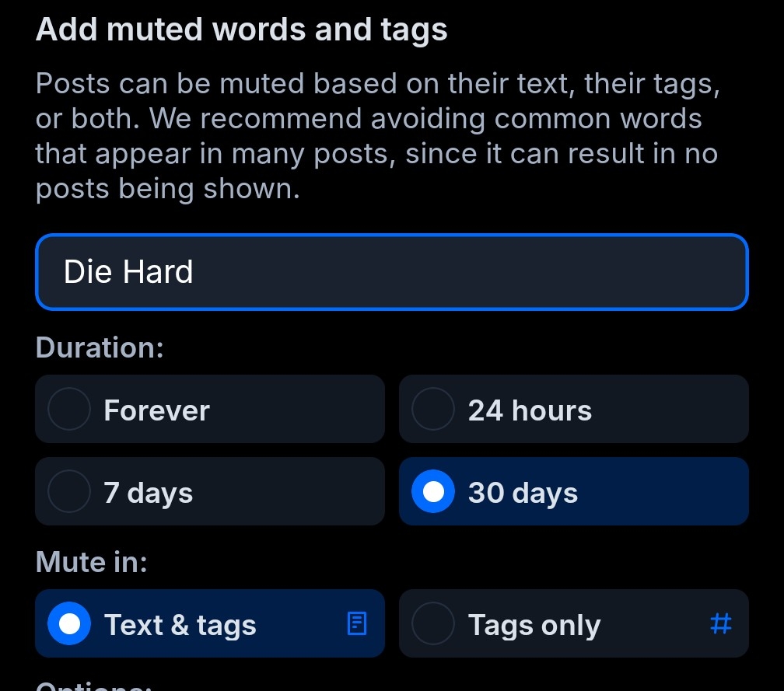Click the document icon in Text & tags
The image size is (784, 691).
(x=356, y=623)
